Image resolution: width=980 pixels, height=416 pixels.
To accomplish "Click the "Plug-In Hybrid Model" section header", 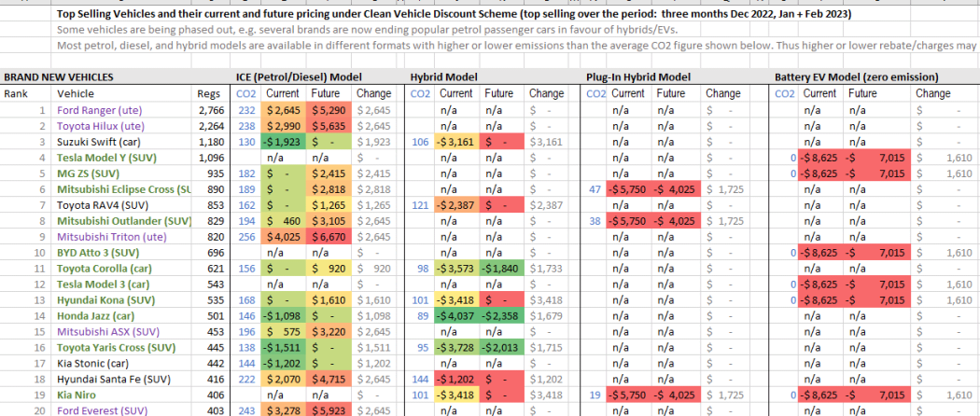I will pos(638,77).
